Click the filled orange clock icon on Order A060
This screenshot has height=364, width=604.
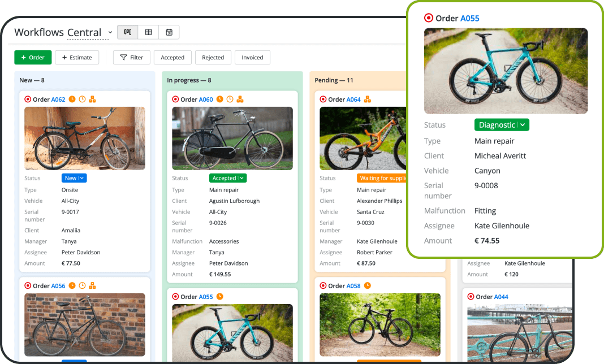coord(219,99)
